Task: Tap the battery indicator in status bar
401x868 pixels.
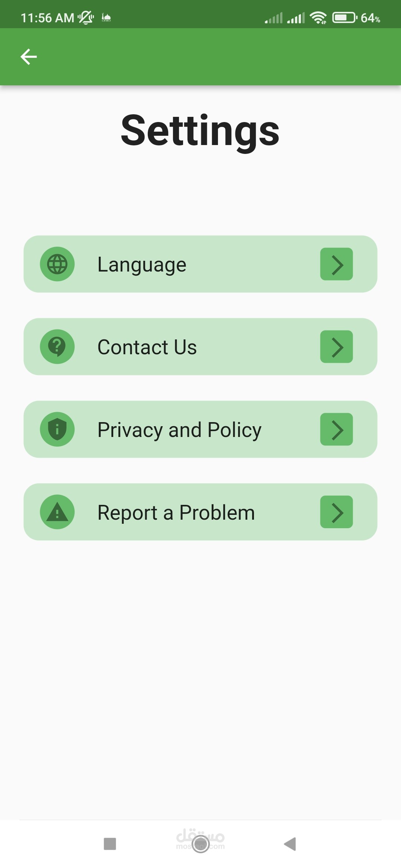Action: coord(345,17)
